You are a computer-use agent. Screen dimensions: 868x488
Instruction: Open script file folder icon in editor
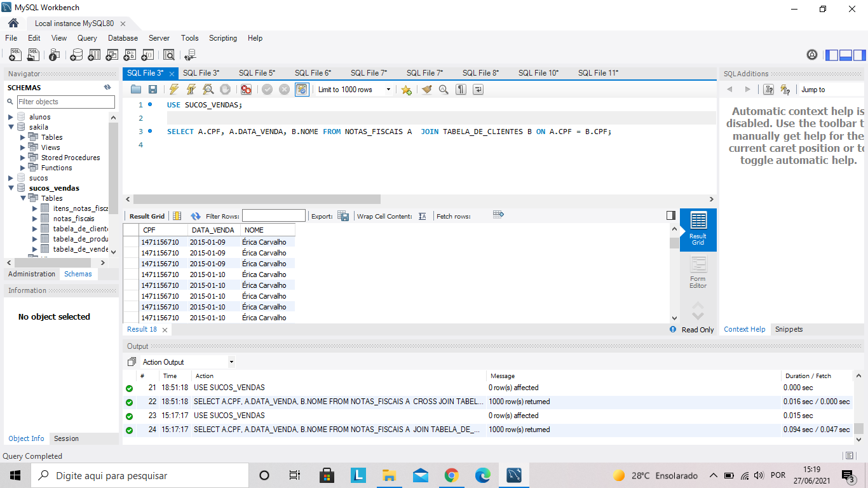pyautogui.click(x=136, y=90)
